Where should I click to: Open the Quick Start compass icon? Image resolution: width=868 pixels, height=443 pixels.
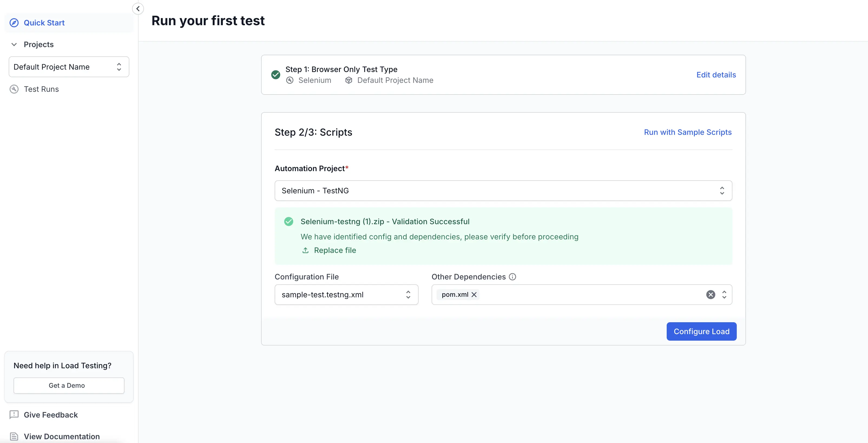[x=14, y=22]
